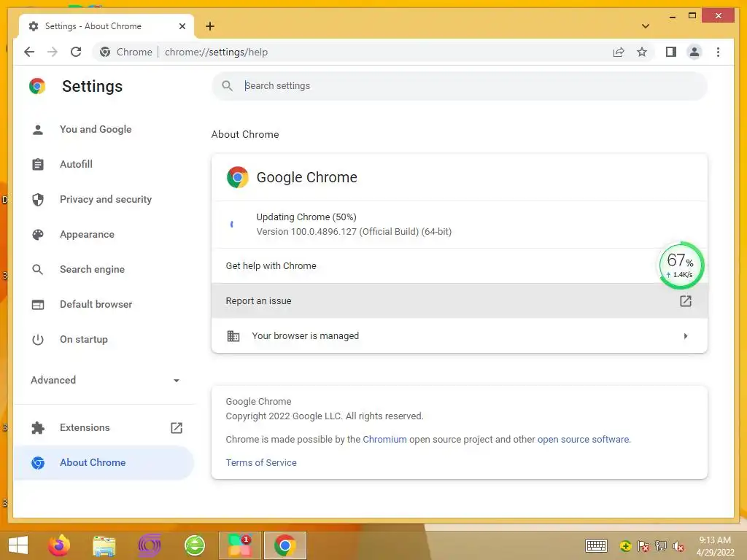The image size is (747, 560).
Task: Click the Updating Chrome (50%) status text
Action: [x=306, y=217]
